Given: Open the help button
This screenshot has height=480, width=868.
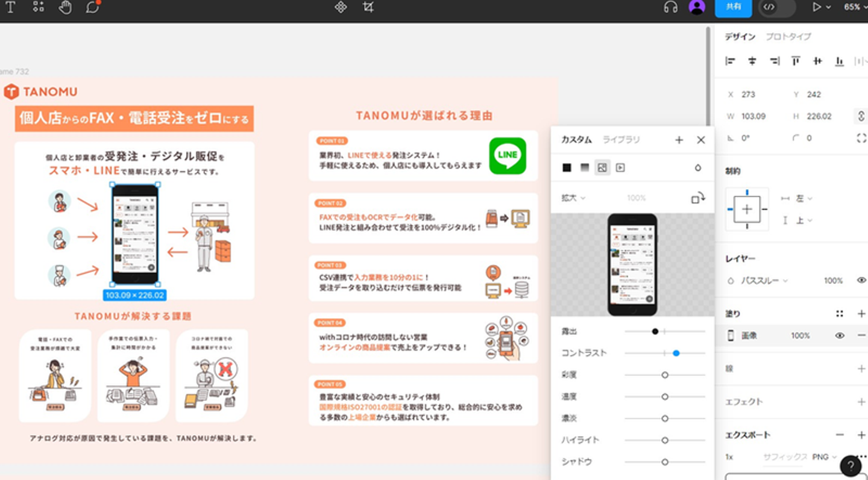Looking at the screenshot, I should (851, 466).
